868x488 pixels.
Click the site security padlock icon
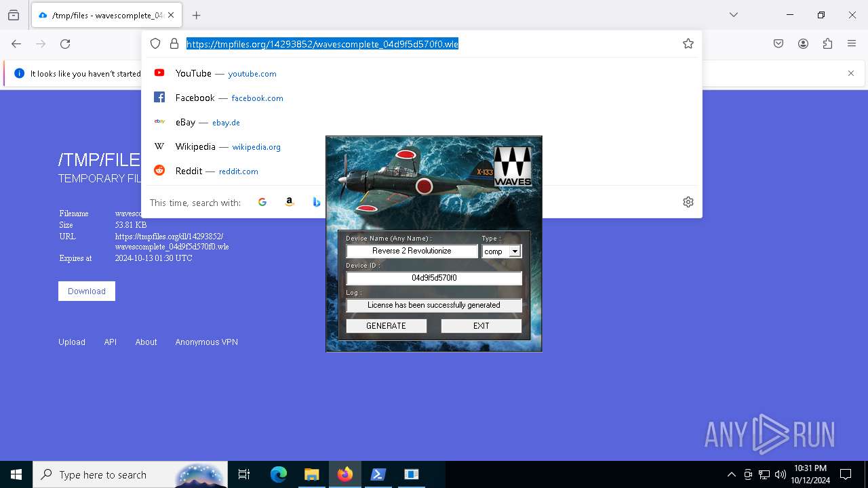[174, 44]
